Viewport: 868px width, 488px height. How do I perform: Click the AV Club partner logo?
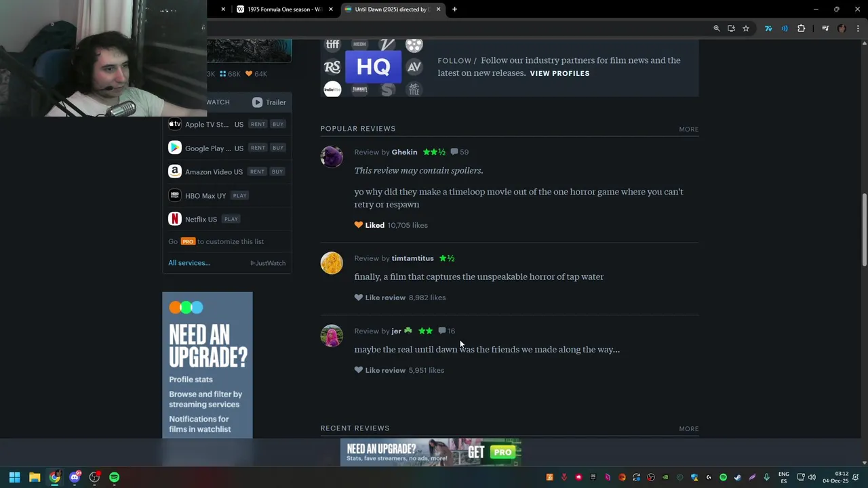414,67
